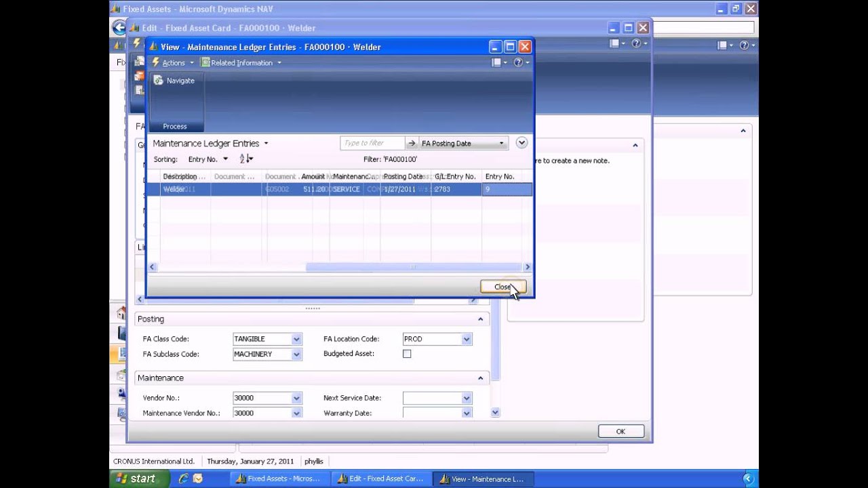Toggle the Budgeted Asset checkbox
Viewport: 868px width, 488px height.
click(x=407, y=354)
